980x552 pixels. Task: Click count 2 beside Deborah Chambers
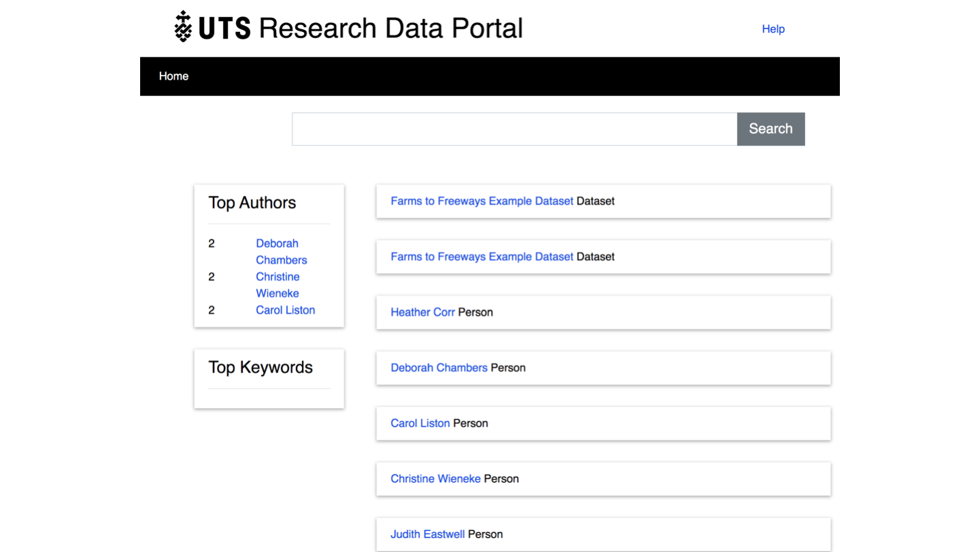(212, 244)
